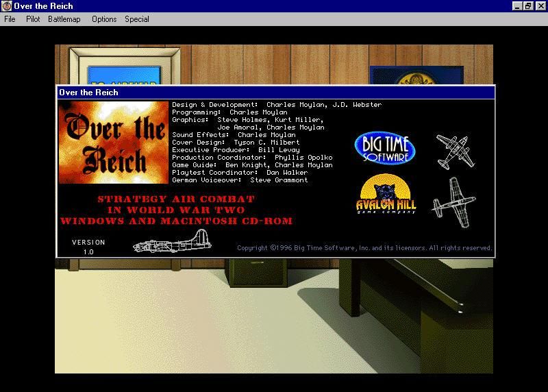Click the 'Strategy Air Combat' red heading
The width and height of the screenshot is (548, 392).
click(x=176, y=199)
